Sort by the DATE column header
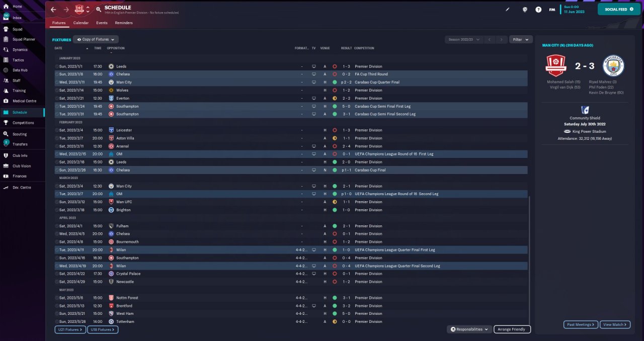Image resolution: width=644 pixels, height=341 pixels. [58, 48]
